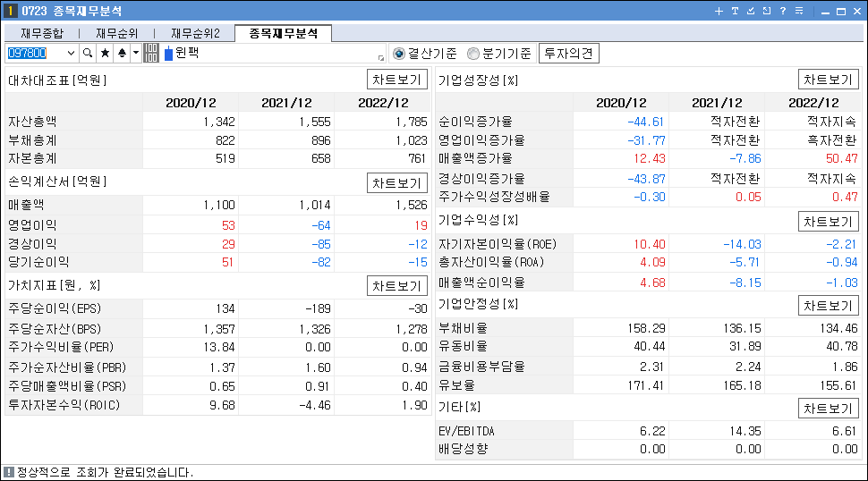
Task: Click the 총자산이익율(ROA) value -5.71
Action: click(x=745, y=262)
